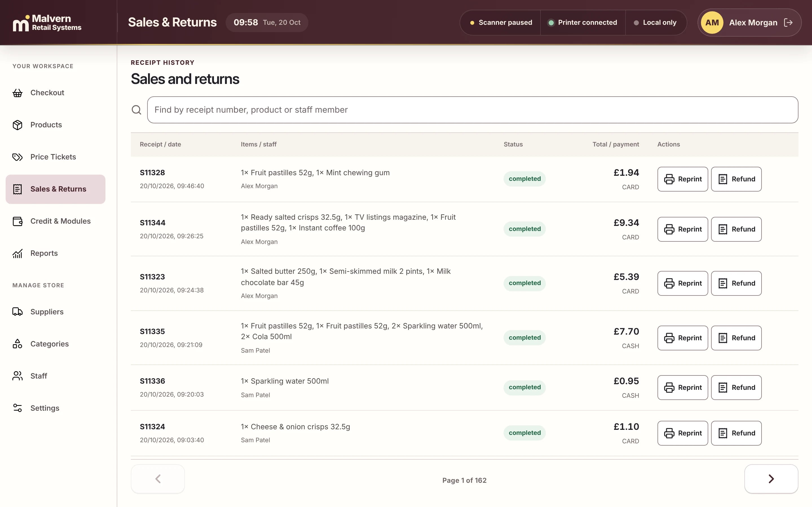812x507 pixels.
Task: Click the Staff people icon
Action: pos(17,376)
